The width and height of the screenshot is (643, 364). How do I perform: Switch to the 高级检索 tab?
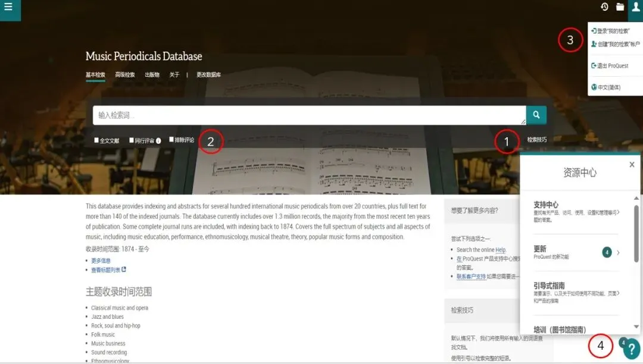[124, 74]
